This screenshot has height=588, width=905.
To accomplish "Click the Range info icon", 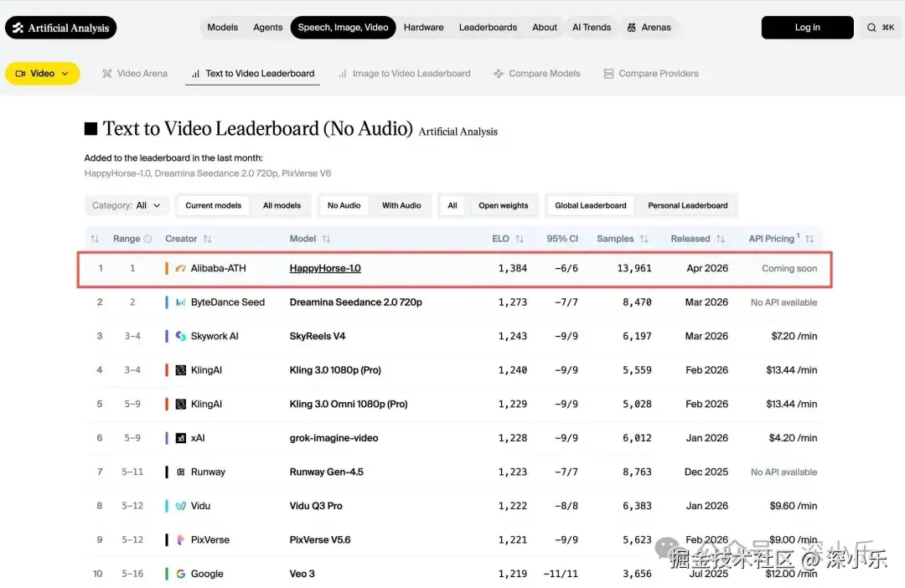I will (x=148, y=239).
